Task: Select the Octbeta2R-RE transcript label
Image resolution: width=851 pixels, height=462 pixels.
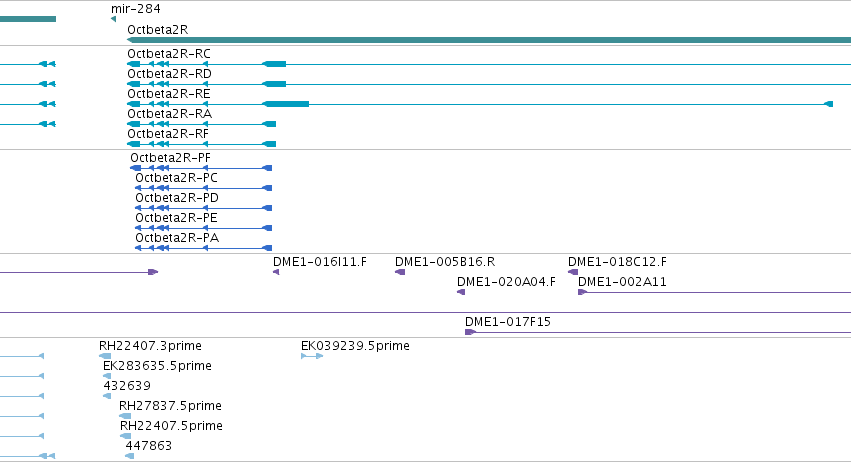Action: (169, 94)
